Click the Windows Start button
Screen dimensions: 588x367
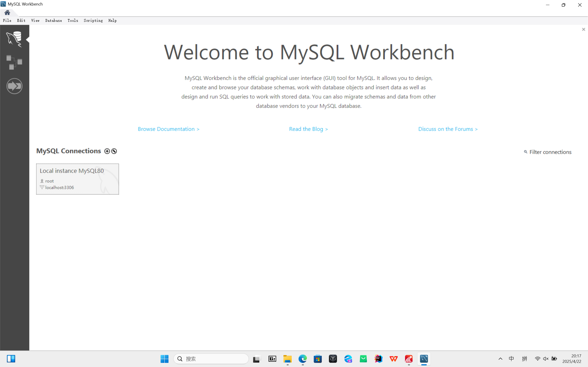tap(164, 359)
